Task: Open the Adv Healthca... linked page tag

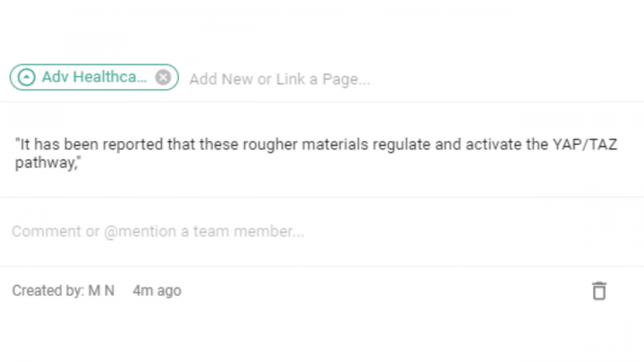Action: 94,78
